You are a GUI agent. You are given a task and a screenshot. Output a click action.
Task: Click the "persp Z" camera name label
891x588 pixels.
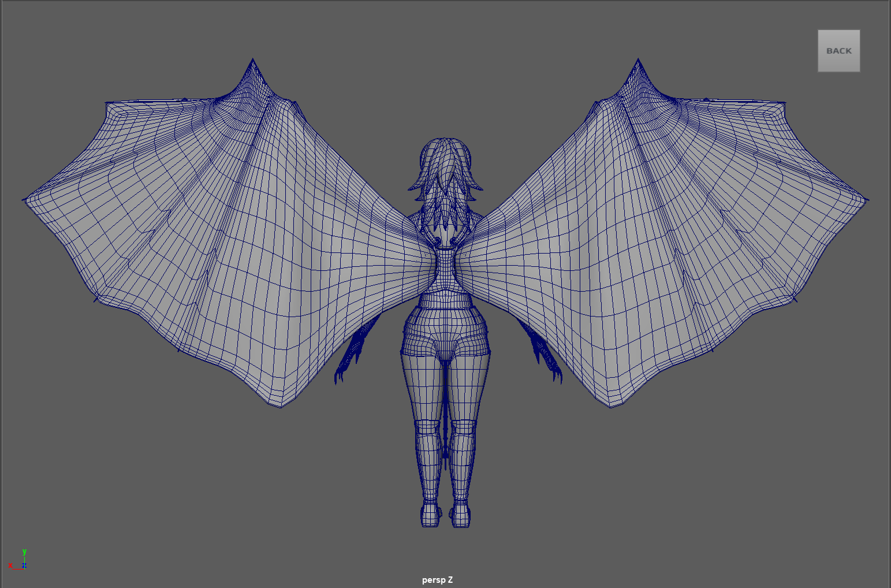click(x=437, y=580)
